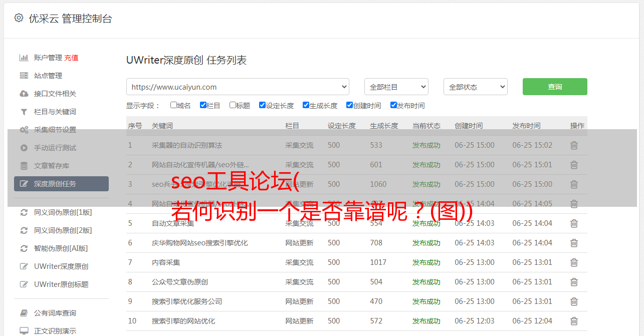The width and height of the screenshot is (644, 336).
Task: Enable the 域名 display field checkbox
Action: 173,105
